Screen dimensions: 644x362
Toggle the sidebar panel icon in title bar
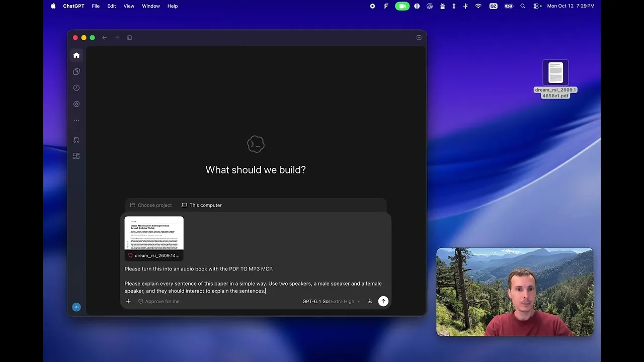click(x=129, y=38)
